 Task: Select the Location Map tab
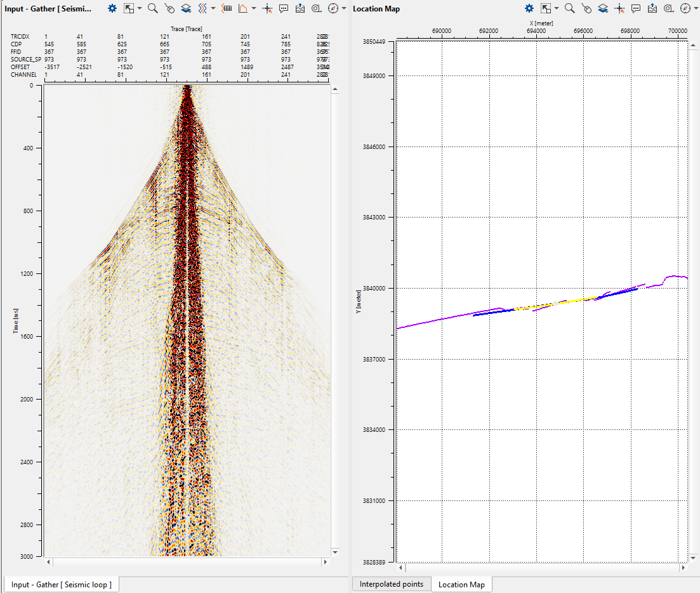pos(461,585)
